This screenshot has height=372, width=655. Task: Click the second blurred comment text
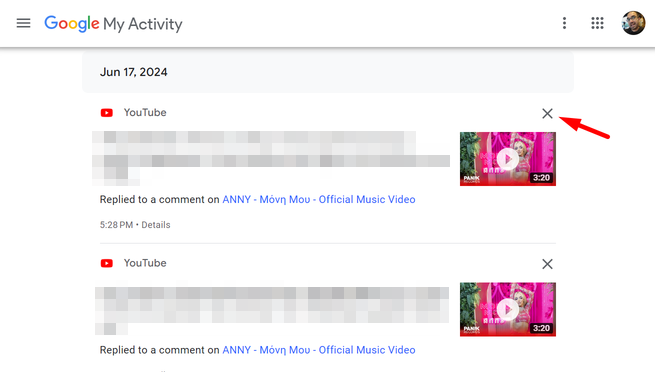(x=272, y=310)
